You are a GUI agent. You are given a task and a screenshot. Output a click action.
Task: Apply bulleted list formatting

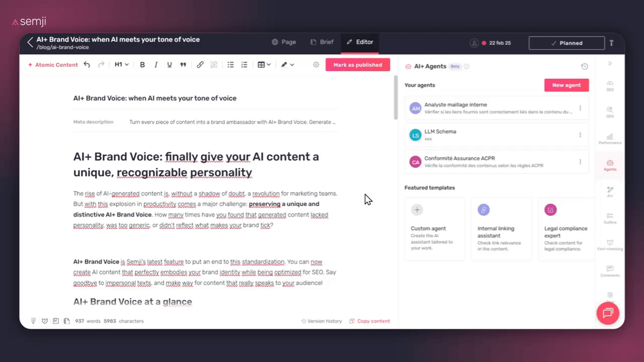(230, 65)
